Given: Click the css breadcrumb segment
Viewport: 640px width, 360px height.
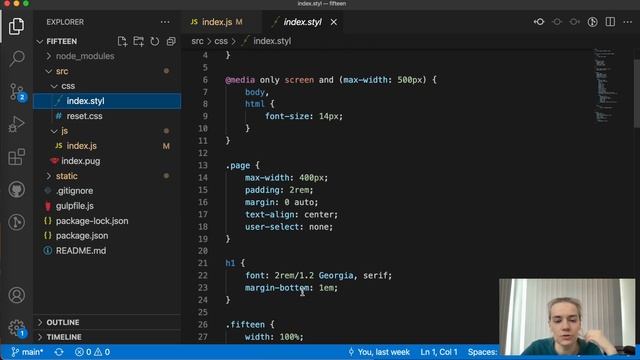Looking at the screenshot, I should [221, 41].
